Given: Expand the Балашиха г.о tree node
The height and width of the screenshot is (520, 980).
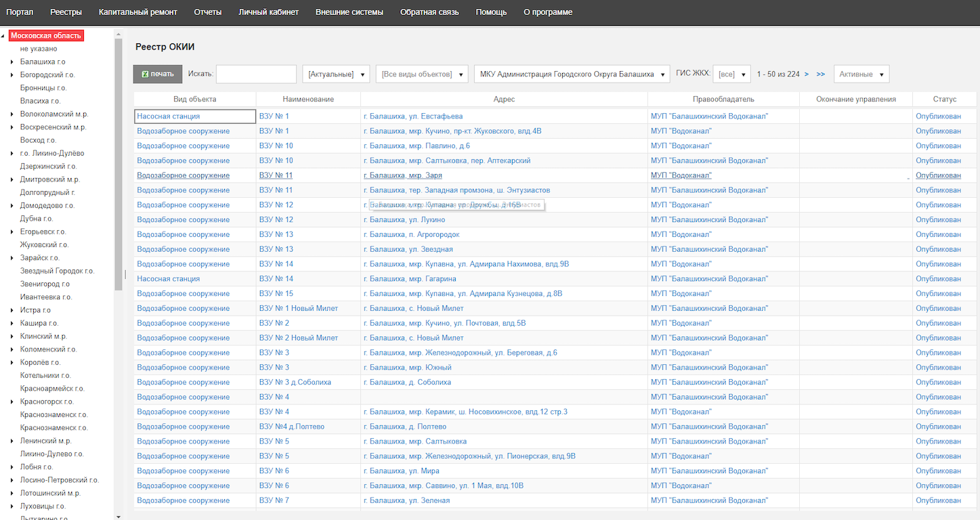Looking at the screenshot, I should 12,62.
